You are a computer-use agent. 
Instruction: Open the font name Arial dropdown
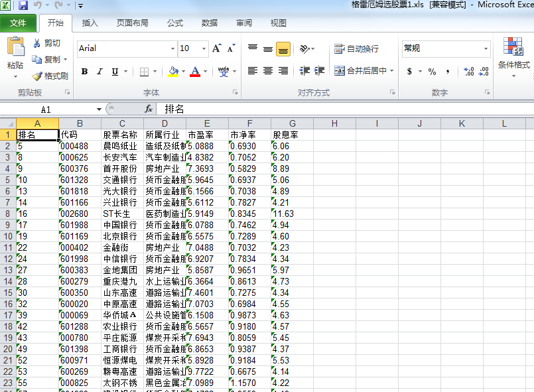tap(172, 48)
